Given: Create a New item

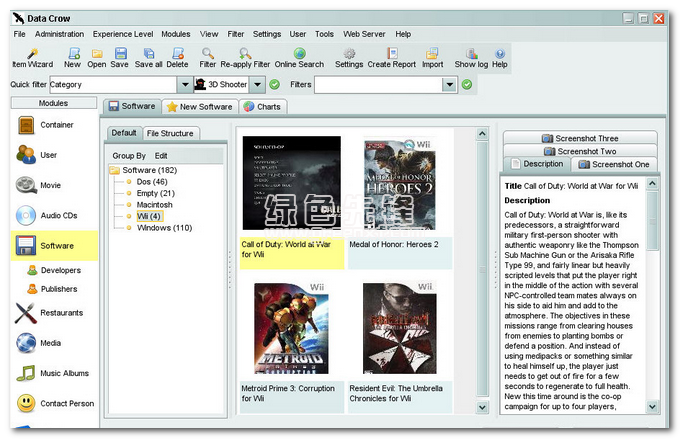Looking at the screenshot, I should 72,58.
